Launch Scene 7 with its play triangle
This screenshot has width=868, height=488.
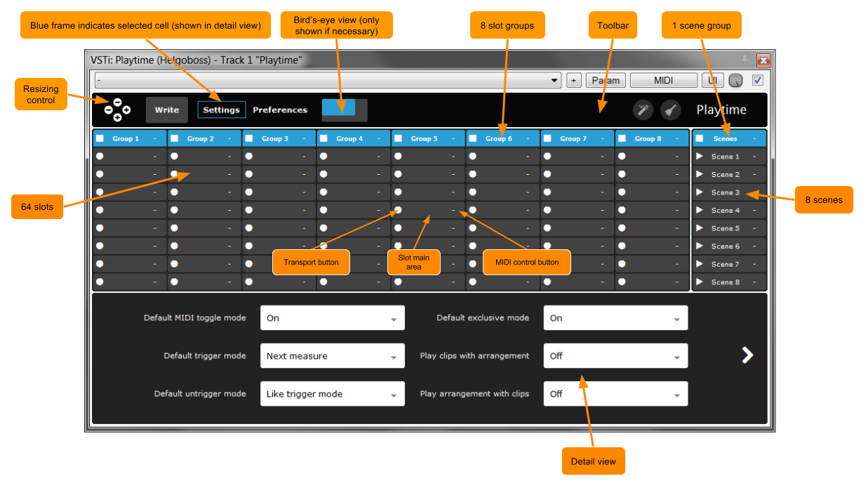(x=700, y=264)
